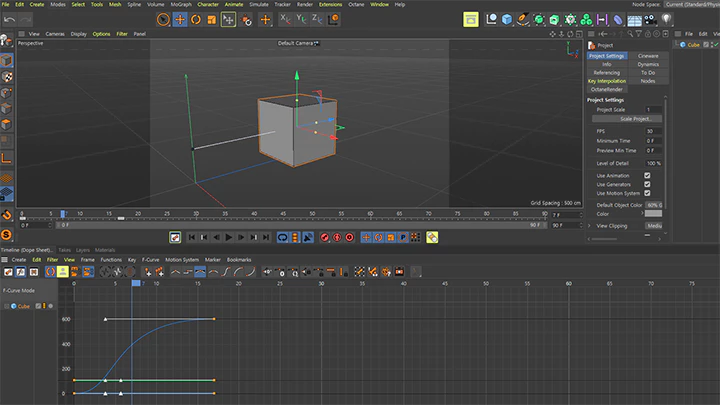
Task: Toggle X axis lock
Action: [285, 19]
